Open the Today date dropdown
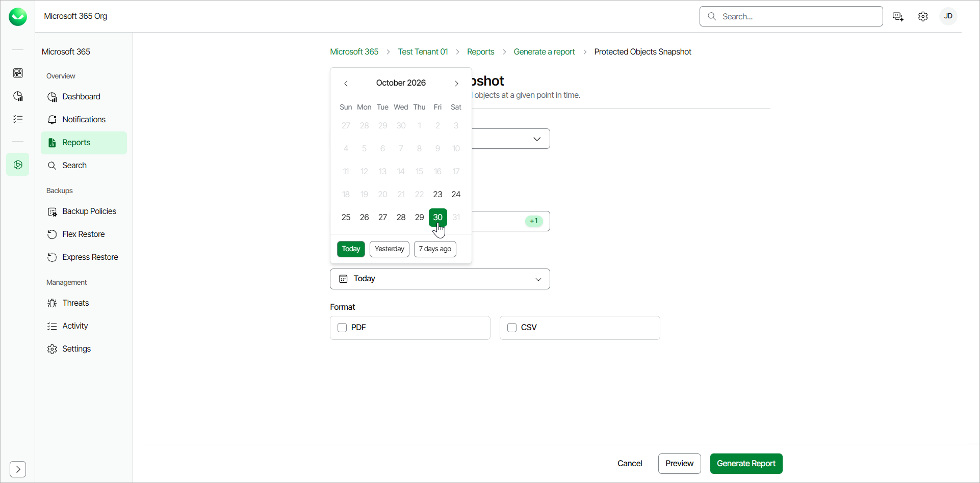 [x=440, y=279]
